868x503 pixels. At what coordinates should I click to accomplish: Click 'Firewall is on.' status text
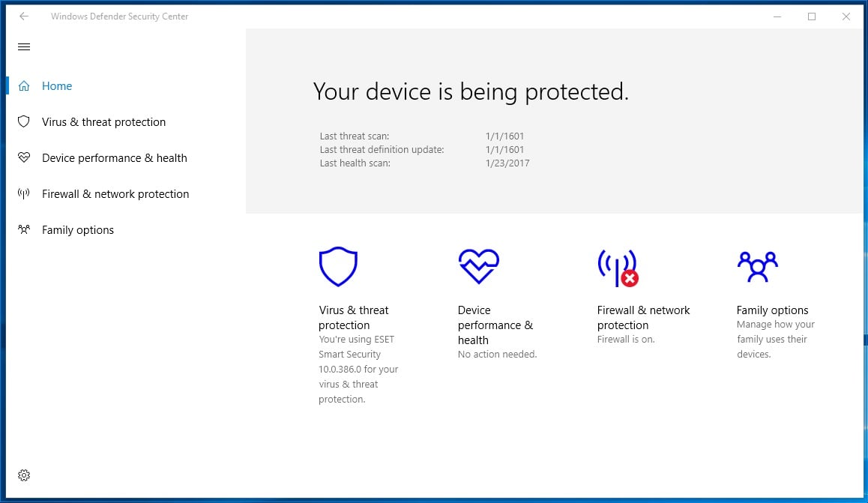[x=626, y=340]
